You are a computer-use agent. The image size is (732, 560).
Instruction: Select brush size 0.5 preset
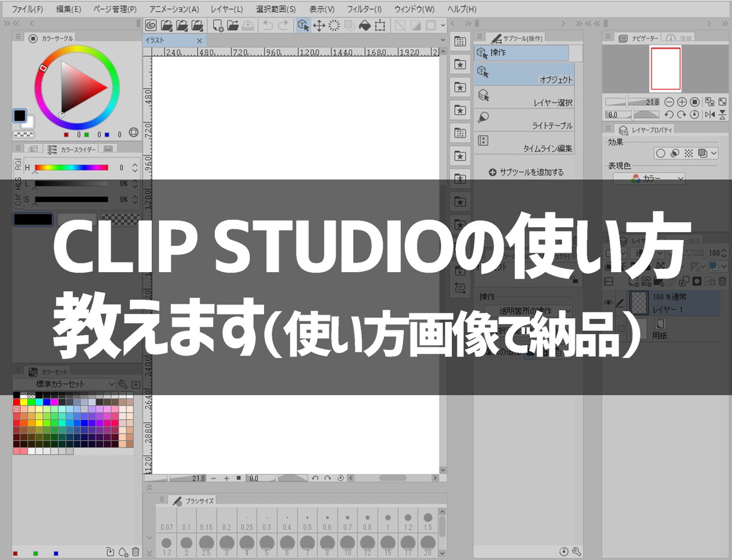coord(307,520)
